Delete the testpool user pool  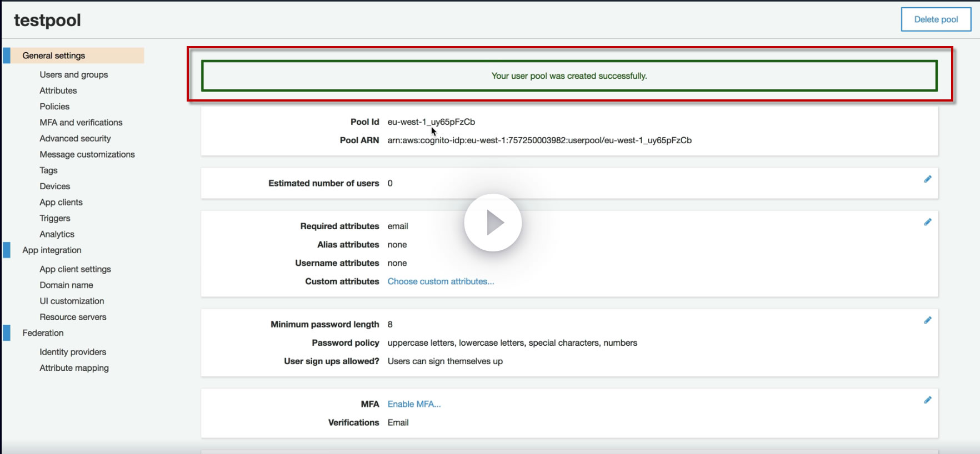(936, 19)
